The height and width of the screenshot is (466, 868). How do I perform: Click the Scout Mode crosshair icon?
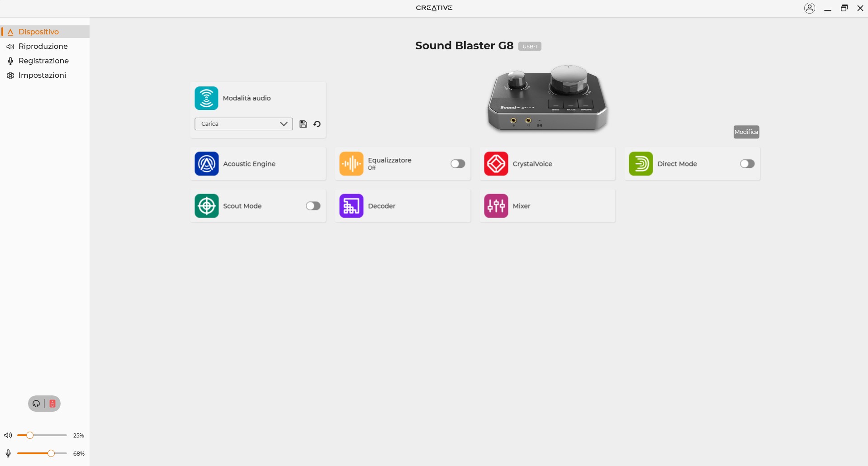click(207, 206)
